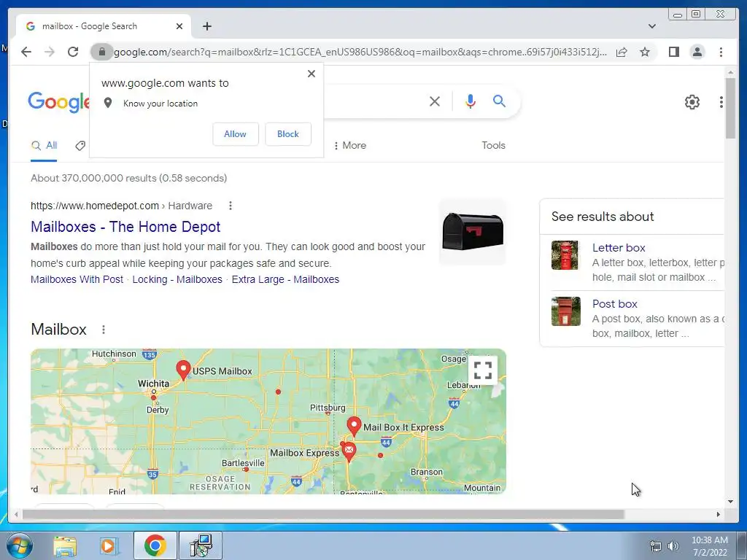The width and height of the screenshot is (747, 560).
Task: Click the Shopping tag tab icon
Action: click(80, 146)
